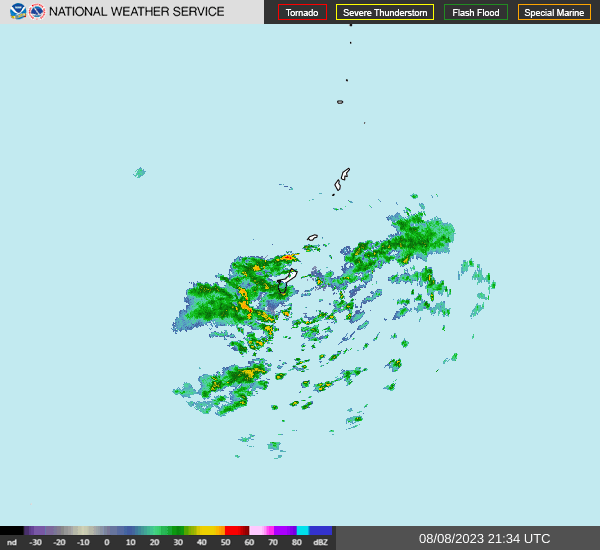Click the '0' scale label
The width and height of the screenshot is (600, 550).
point(107,542)
